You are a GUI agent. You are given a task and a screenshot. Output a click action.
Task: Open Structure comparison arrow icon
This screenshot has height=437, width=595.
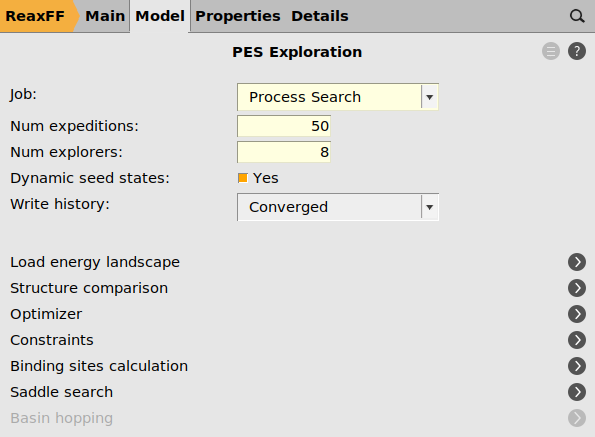click(x=577, y=288)
